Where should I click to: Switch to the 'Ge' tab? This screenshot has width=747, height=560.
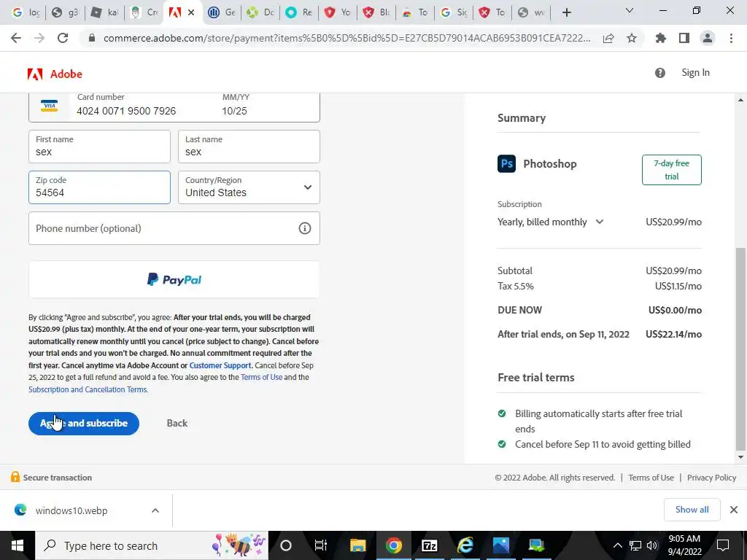coord(222,13)
